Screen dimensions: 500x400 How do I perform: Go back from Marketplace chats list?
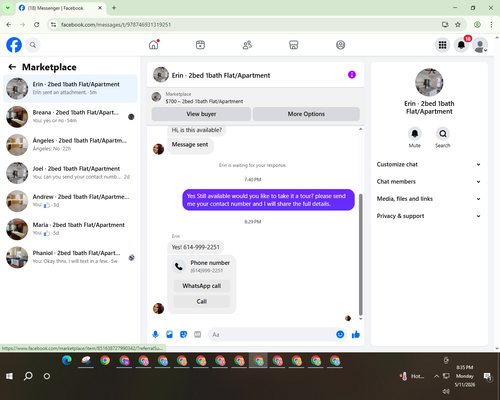tap(12, 67)
